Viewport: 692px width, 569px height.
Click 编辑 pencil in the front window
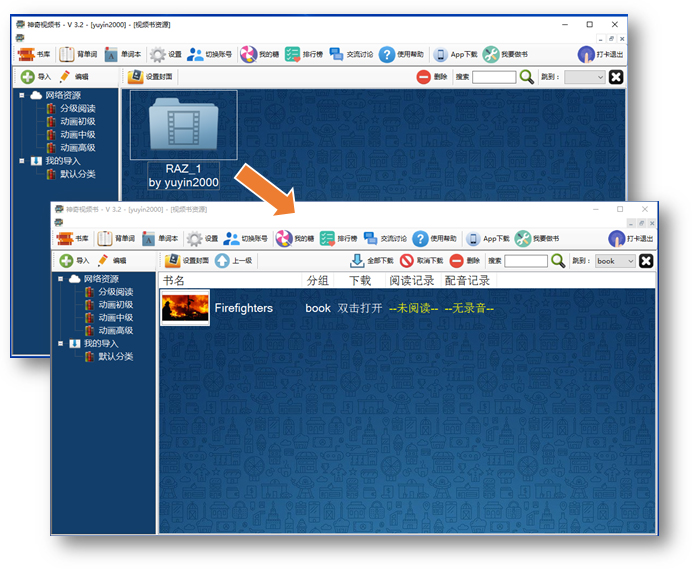tap(112, 260)
